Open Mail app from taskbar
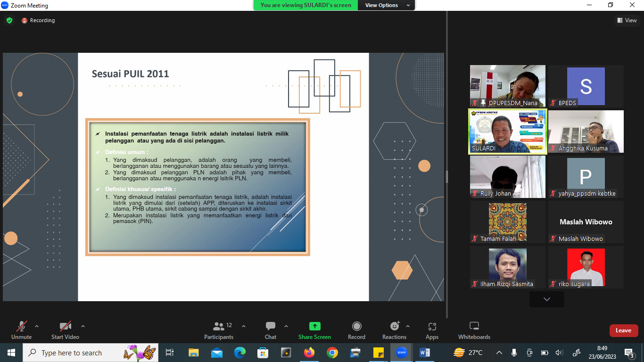Image resolution: width=644 pixels, height=362 pixels. [x=217, y=353]
